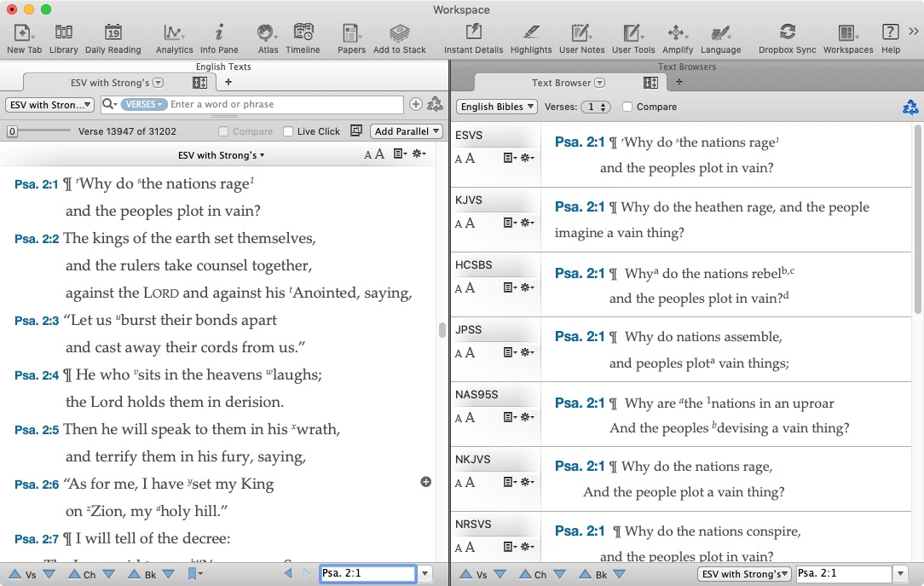Open the ESV with Strong's module dropdown
This screenshot has width=924, height=586.
[x=50, y=105]
